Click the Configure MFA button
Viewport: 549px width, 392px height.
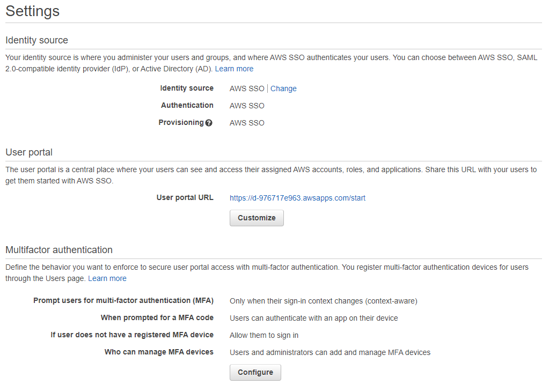255,372
